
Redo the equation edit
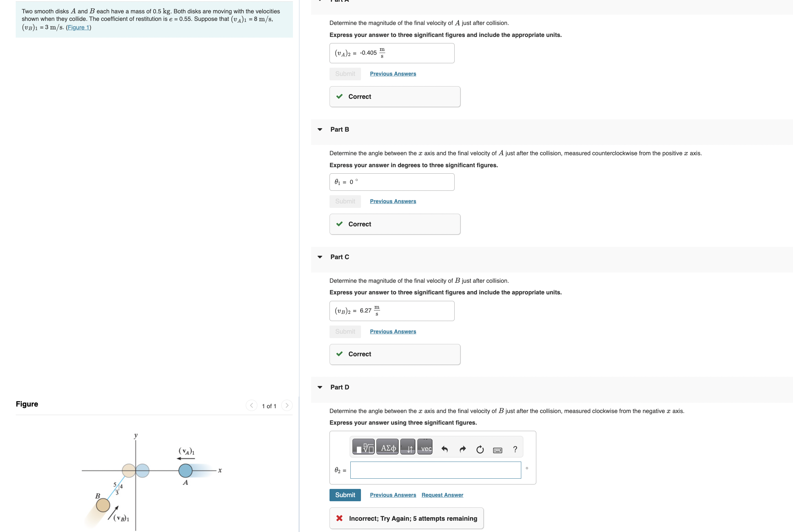point(463,449)
